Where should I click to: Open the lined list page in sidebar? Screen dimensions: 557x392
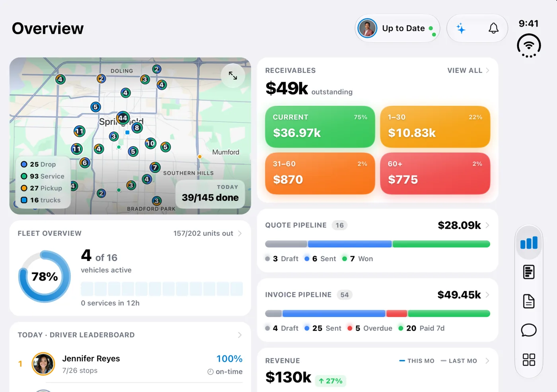tap(529, 272)
